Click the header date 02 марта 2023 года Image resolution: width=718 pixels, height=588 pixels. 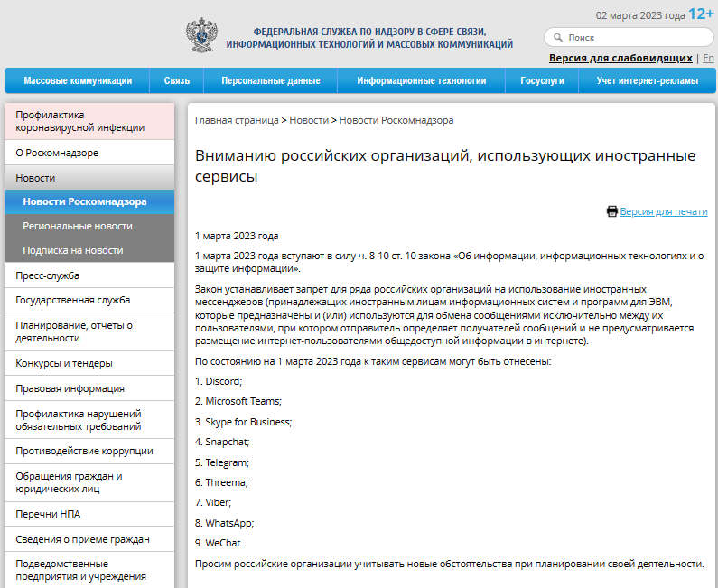(x=640, y=15)
